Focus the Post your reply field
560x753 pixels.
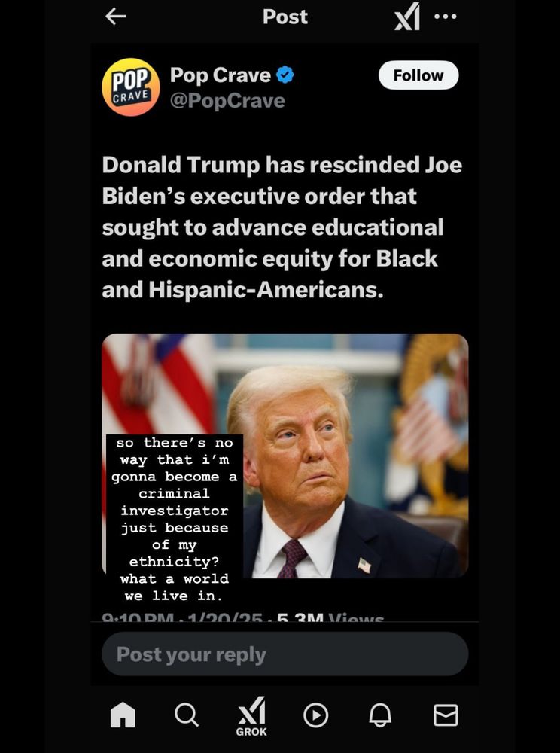coord(285,654)
